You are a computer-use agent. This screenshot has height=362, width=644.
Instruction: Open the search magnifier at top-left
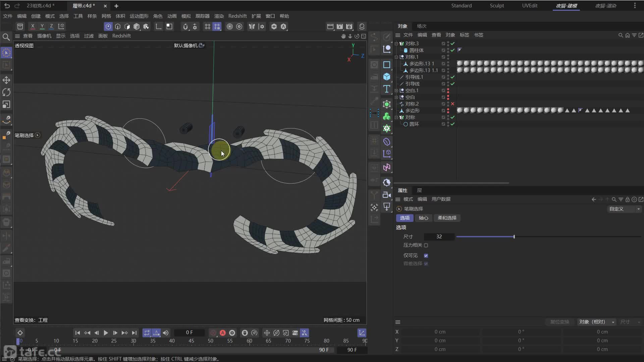click(6, 37)
